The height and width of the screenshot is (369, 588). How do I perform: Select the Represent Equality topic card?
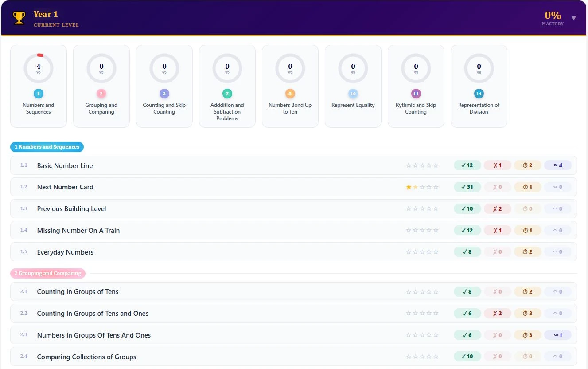coord(353,86)
